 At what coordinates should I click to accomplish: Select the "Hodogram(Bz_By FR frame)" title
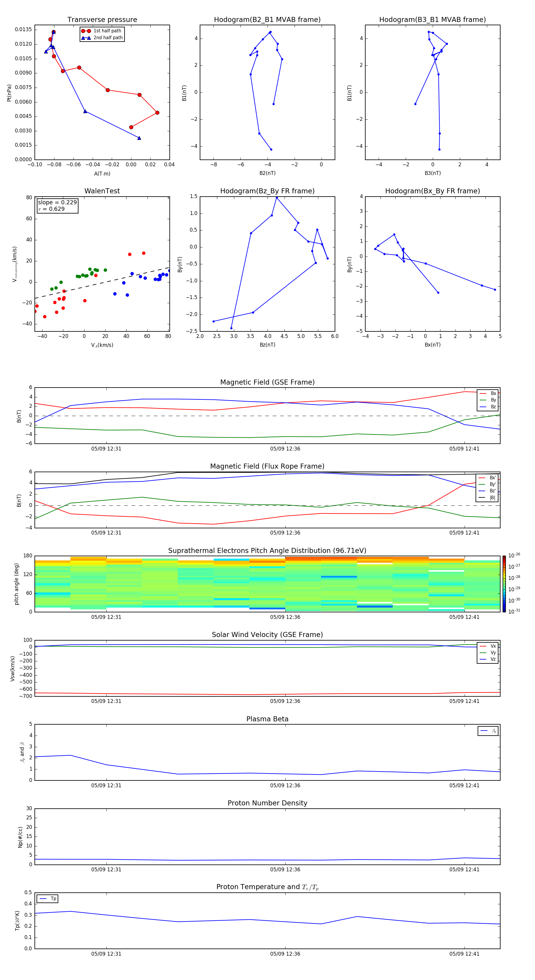267,191
